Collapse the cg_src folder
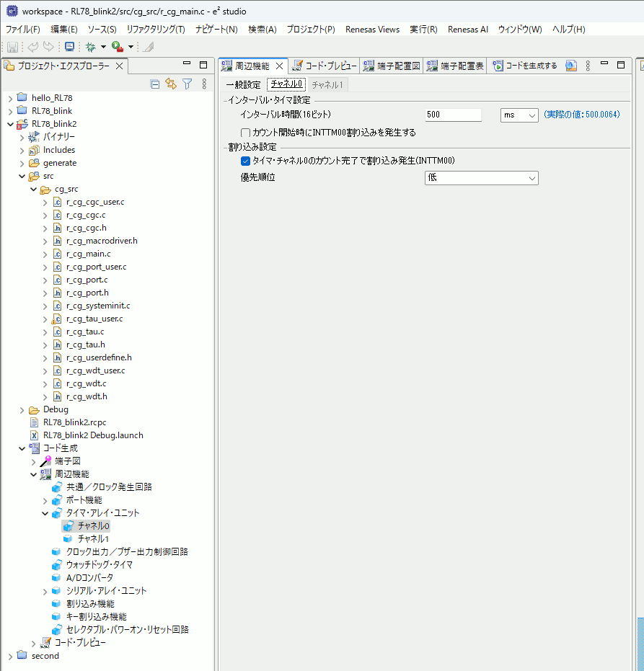 pyautogui.click(x=33, y=189)
